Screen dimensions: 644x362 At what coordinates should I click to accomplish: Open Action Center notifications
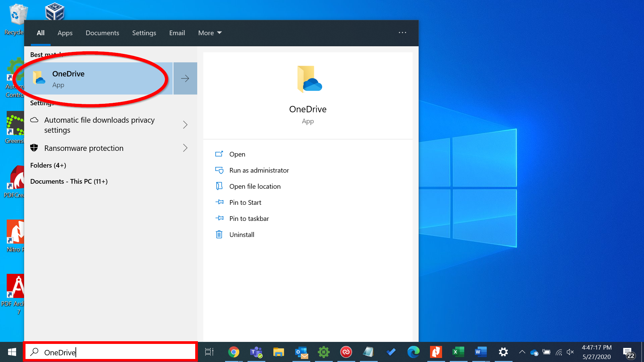[629, 353]
